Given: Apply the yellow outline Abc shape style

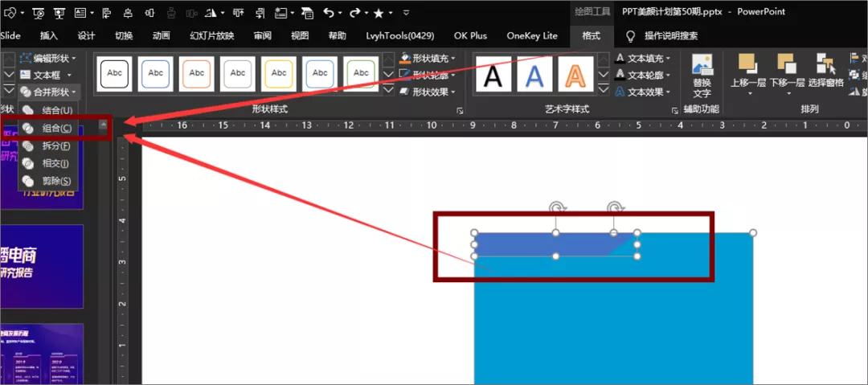Looking at the screenshot, I should coord(278,73).
